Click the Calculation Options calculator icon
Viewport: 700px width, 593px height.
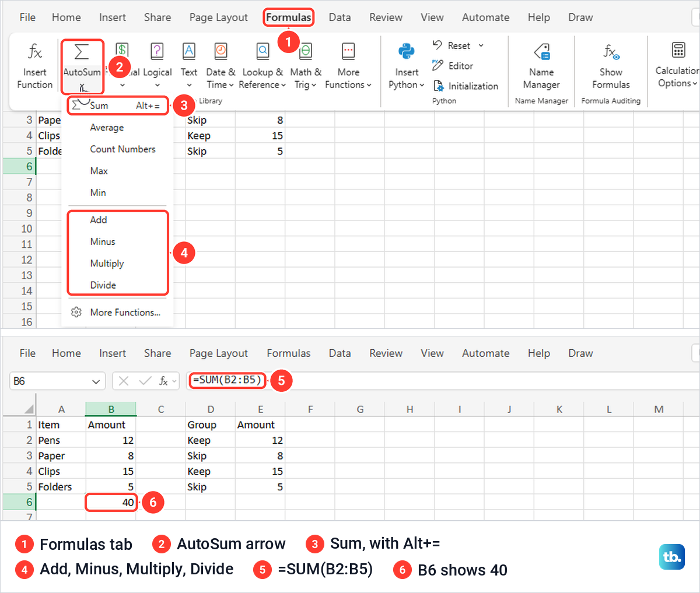[x=678, y=50]
